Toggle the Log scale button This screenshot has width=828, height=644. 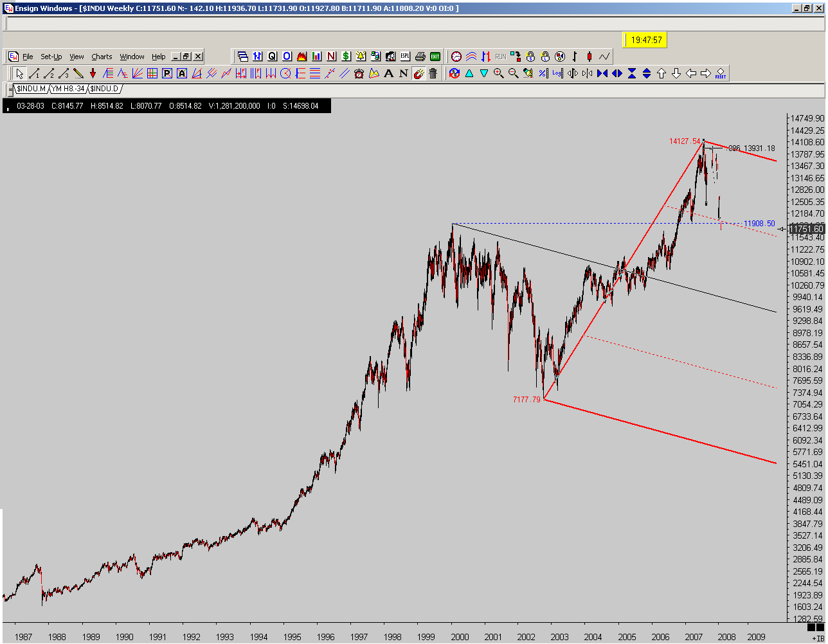pyautogui.click(x=557, y=73)
